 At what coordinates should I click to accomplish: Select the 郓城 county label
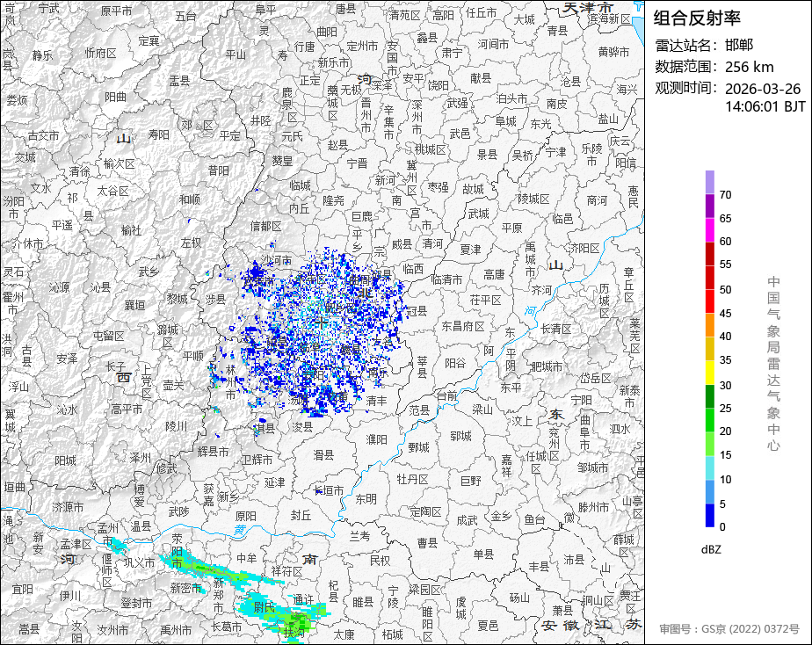click(x=460, y=436)
